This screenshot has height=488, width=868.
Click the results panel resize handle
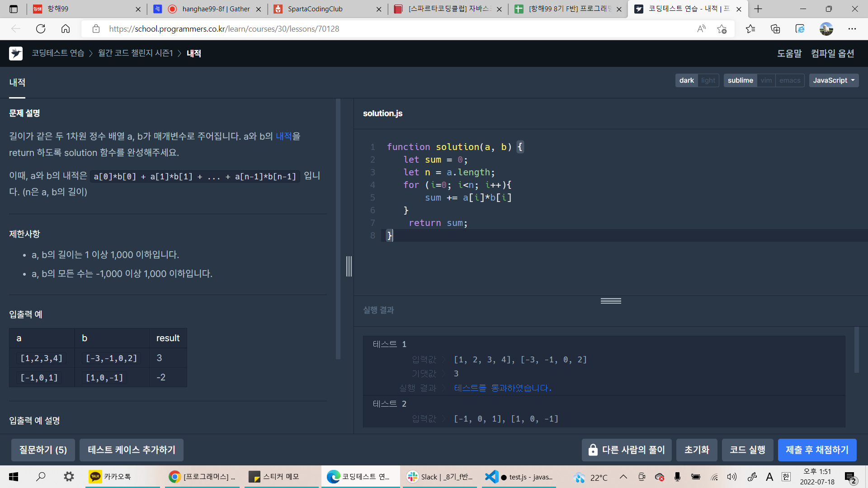click(610, 301)
